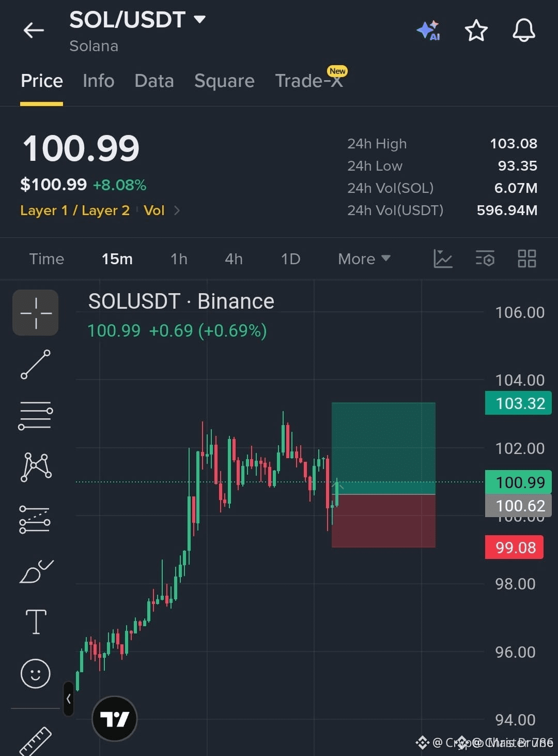Open the Layer 1 / Layer 2 category link
The width and height of the screenshot is (558, 756).
75,210
